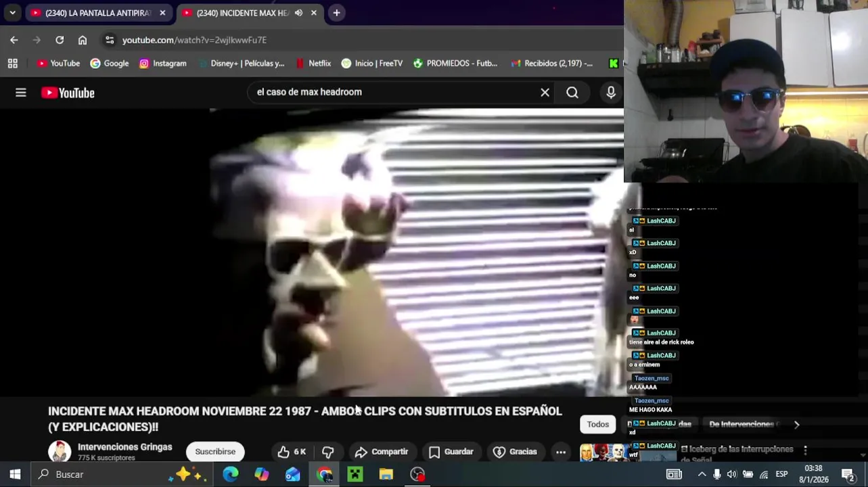Save the video with Guardar
The height and width of the screenshot is (487, 868).
coord(451,452)
